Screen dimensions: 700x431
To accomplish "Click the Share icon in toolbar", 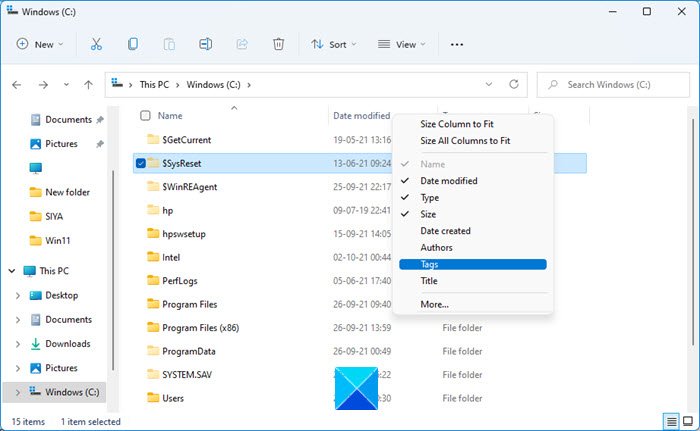I will tap(242, 44).
